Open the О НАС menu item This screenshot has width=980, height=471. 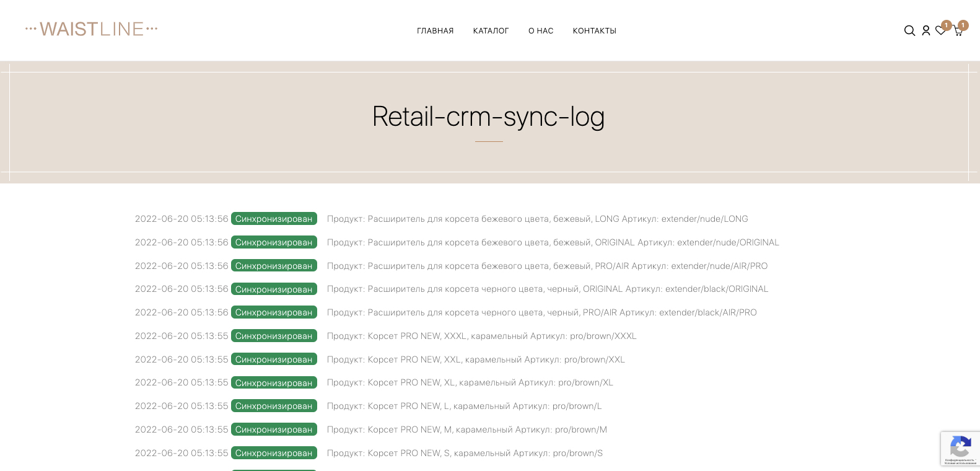point(541,31)
